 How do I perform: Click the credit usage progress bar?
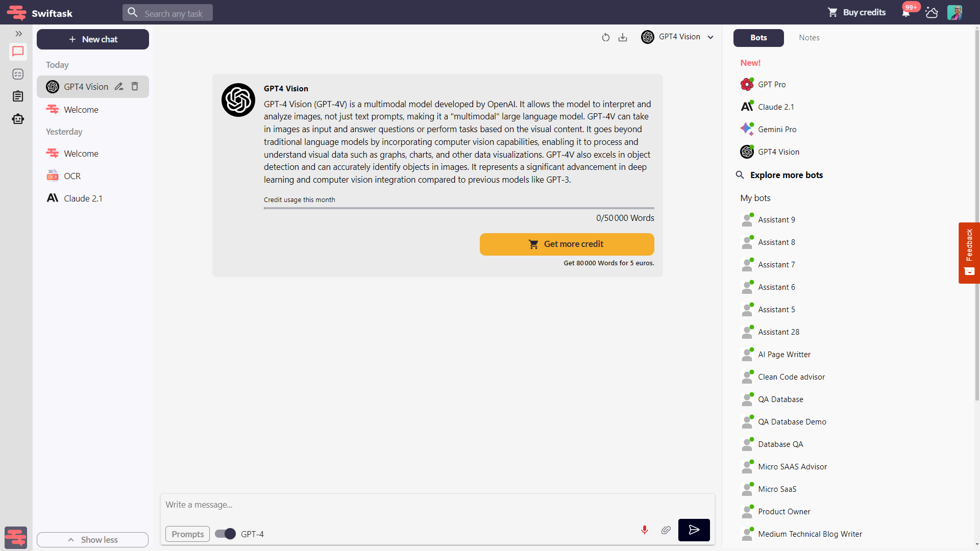(459, 208)
